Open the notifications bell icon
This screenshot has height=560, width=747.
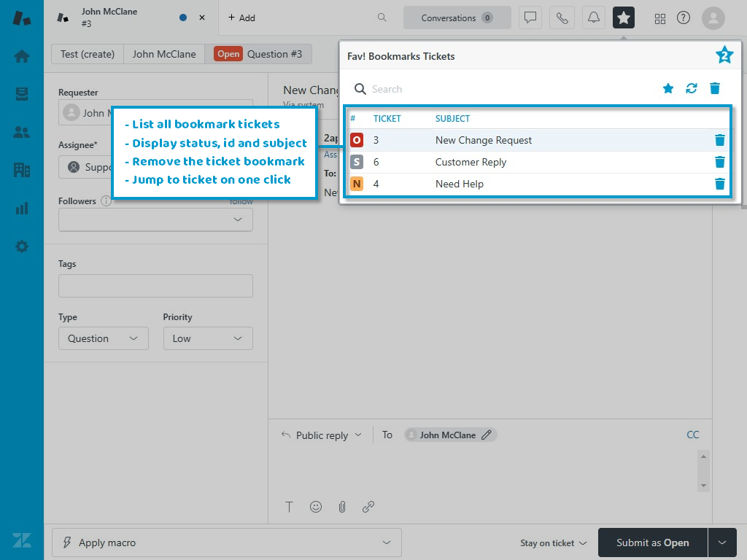tap(594, 18)
